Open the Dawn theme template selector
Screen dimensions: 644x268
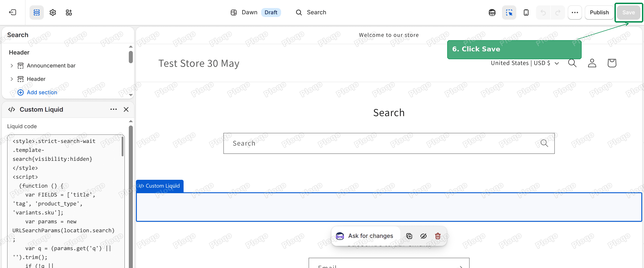[250, 12]
